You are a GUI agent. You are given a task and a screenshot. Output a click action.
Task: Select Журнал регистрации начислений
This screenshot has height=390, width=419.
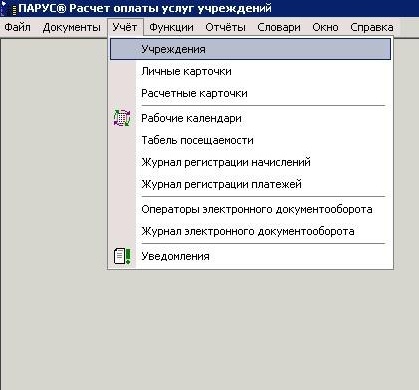click(250, 162)
